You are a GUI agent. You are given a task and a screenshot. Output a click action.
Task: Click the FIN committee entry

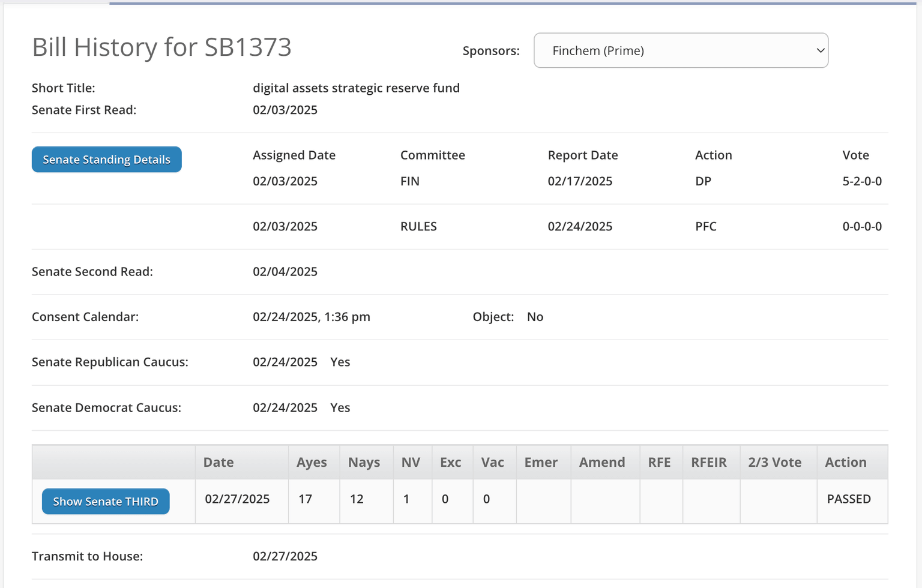tap(410, 181)
